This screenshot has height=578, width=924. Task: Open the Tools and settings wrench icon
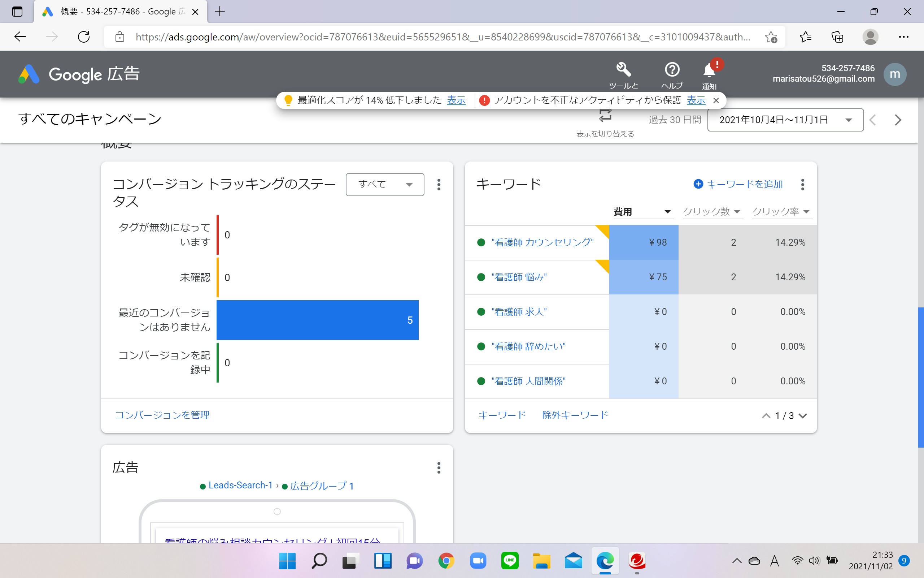(x=623, y=70)
